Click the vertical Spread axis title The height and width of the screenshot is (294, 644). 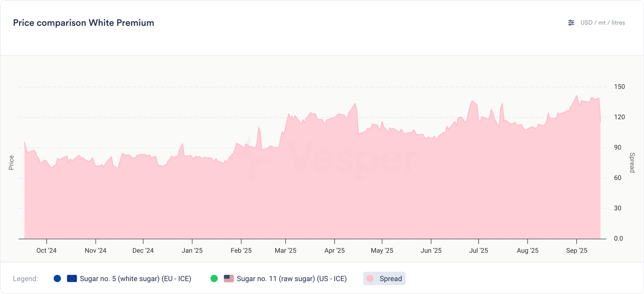point(632,162)
